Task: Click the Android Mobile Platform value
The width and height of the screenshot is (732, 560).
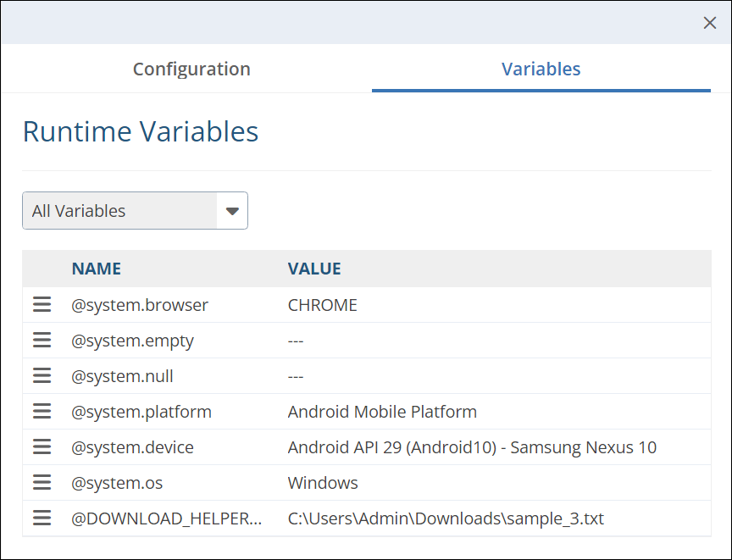Action: [382, 412]
